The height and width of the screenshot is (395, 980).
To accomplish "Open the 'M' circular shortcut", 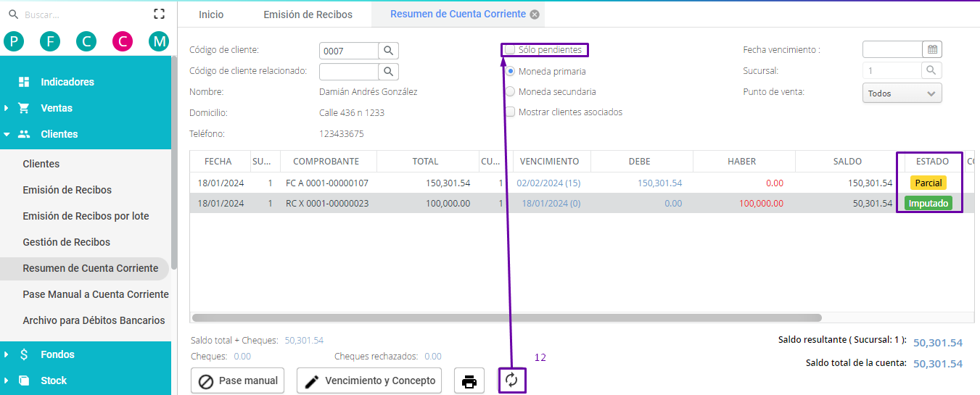I will pyautogui.click(x=159, y=41).
